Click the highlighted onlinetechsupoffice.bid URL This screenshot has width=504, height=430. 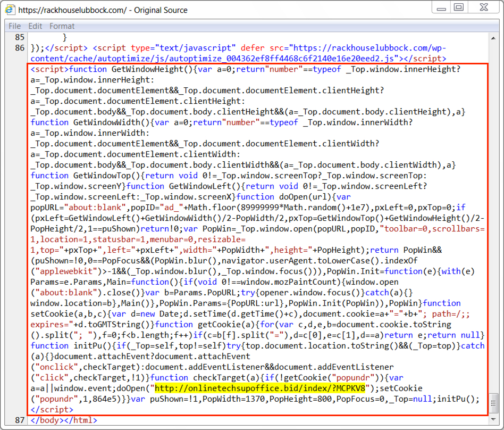coord(260,388)
